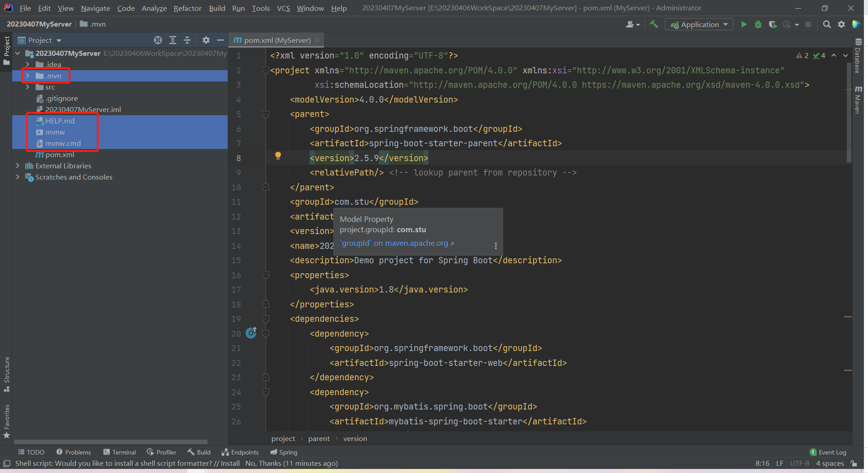Expand the External Libraries node
Screen dimensions: 868x473
click(x=18, y=166)
